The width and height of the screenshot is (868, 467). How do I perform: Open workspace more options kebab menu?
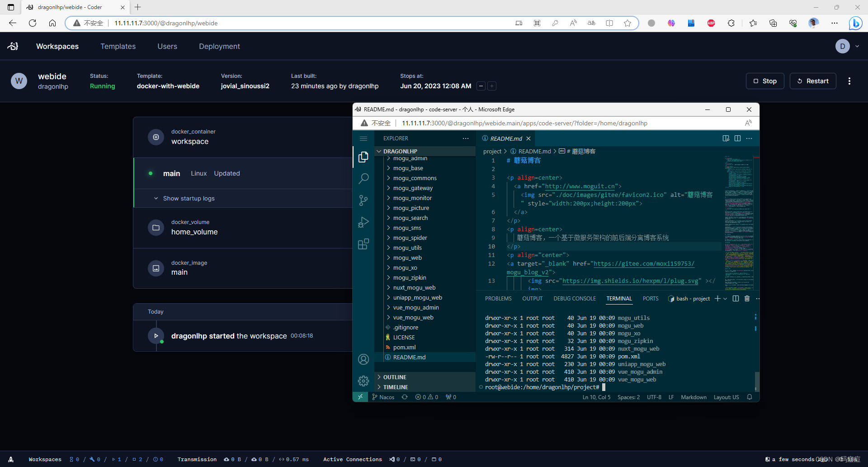tap(849, 81)
